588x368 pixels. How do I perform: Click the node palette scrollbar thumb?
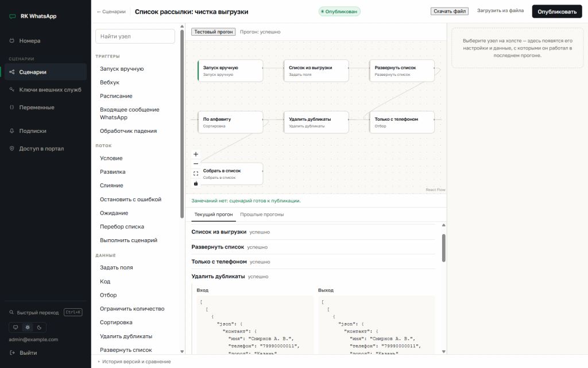click(x=182, y=124)
